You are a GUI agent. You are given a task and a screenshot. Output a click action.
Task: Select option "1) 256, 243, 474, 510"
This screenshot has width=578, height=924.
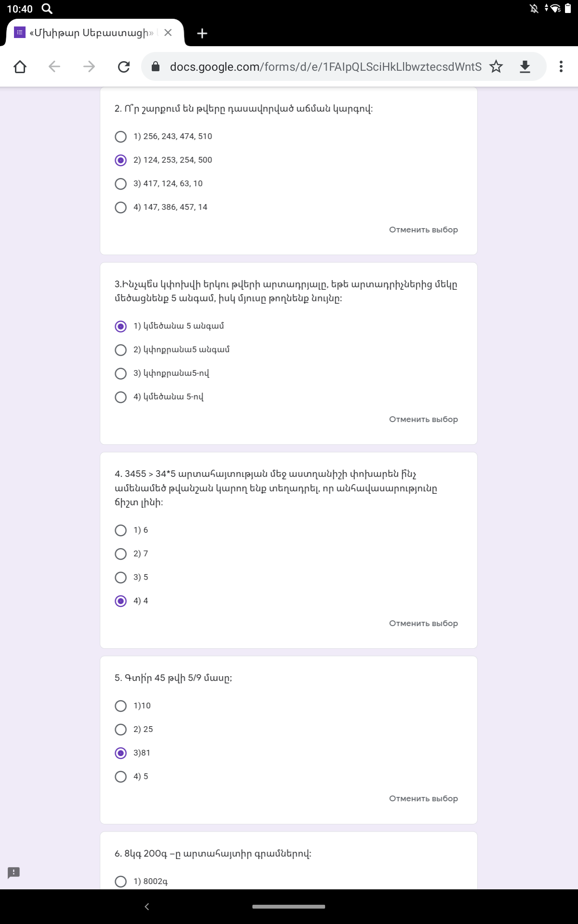(x=121, y=137)
